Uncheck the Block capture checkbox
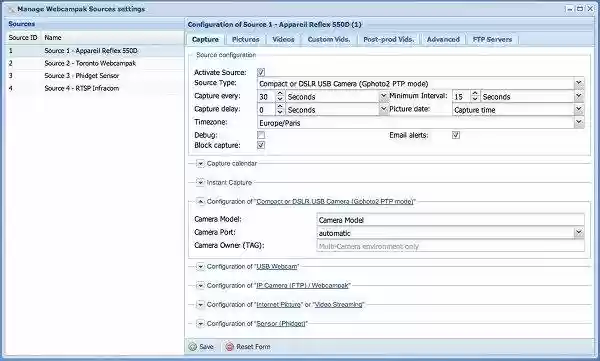Image resolution: width=600 pixels, height=361 pixels. [x=261, y=145]
